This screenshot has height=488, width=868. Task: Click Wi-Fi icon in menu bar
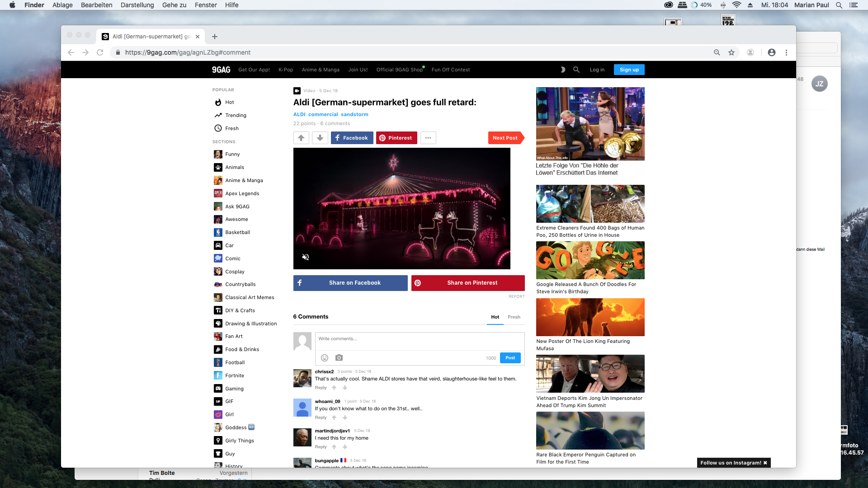tap(736, 5)
